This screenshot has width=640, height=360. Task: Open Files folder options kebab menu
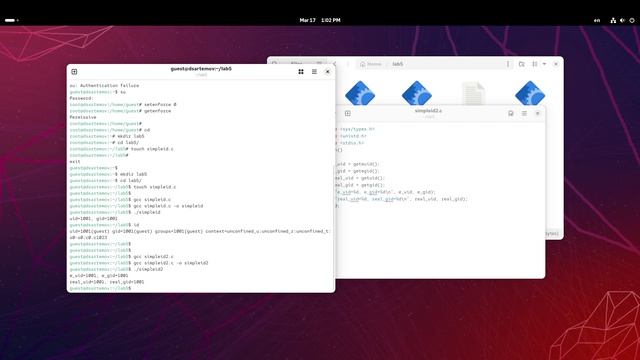coord(508,64)
